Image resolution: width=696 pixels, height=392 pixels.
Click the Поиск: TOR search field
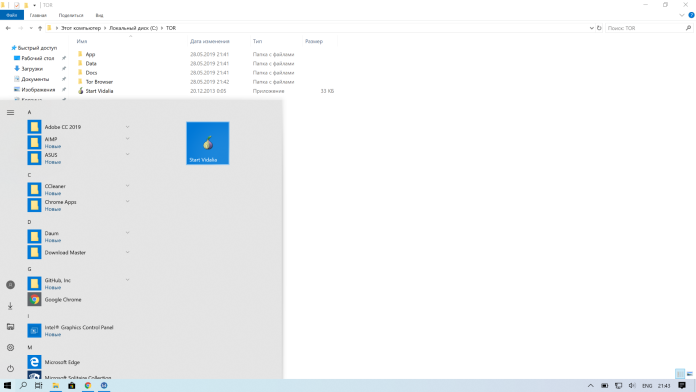pyautogui.click(x=646, y=28)
